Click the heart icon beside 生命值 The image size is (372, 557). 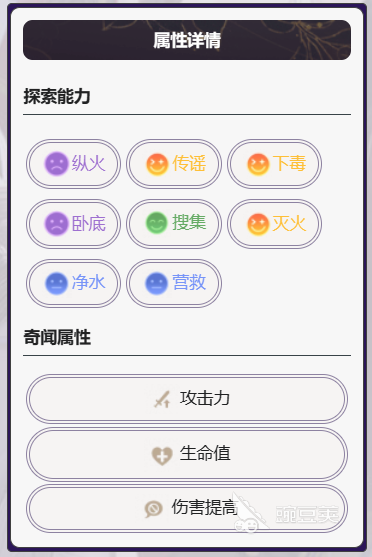162,456
